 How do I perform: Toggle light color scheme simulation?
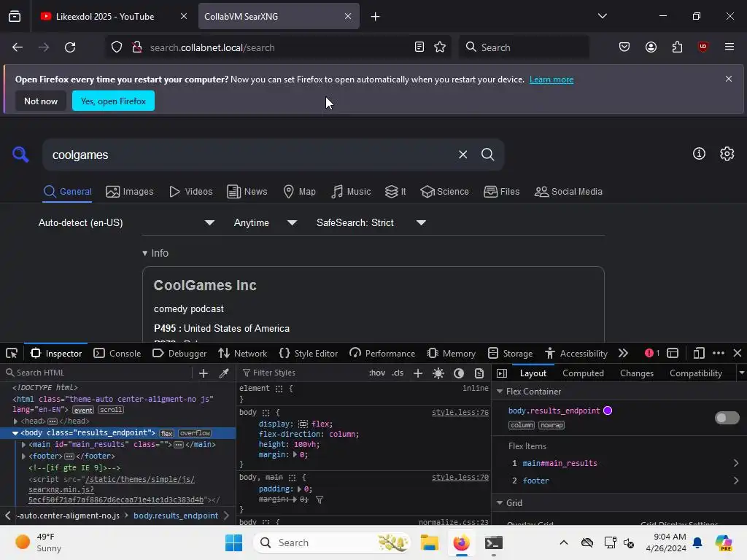(x=438, y=373)
